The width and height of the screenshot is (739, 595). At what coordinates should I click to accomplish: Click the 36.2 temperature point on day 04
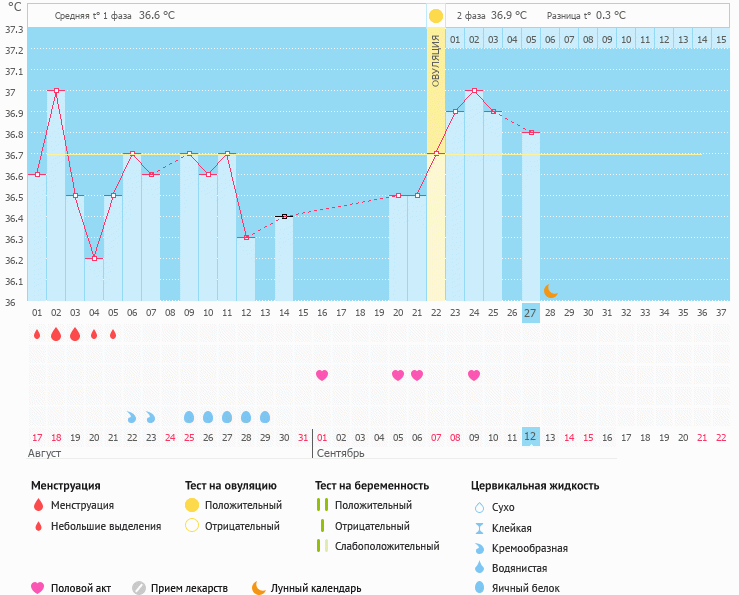[94, 259]
